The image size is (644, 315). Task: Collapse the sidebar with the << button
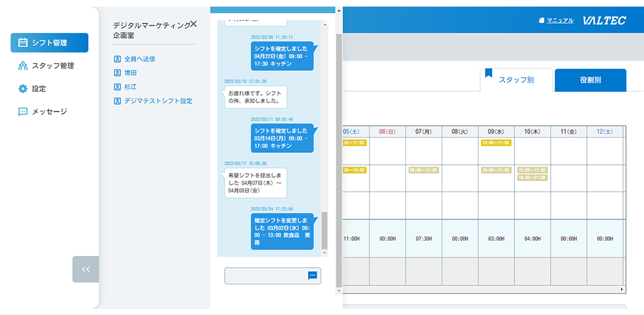pyautogui.click(x=85, y=269)
